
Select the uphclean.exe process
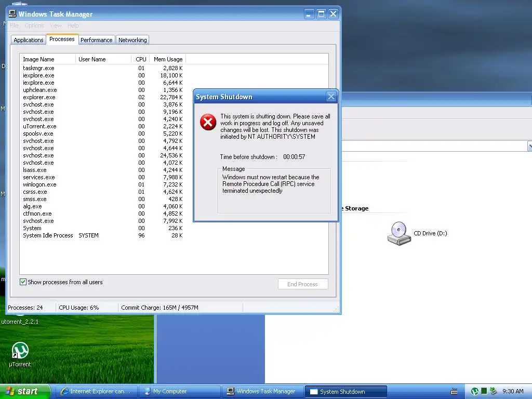102,90
